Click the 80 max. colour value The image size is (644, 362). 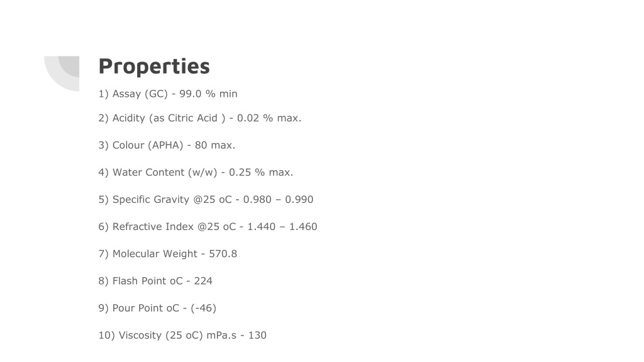(x=215, y=145)
